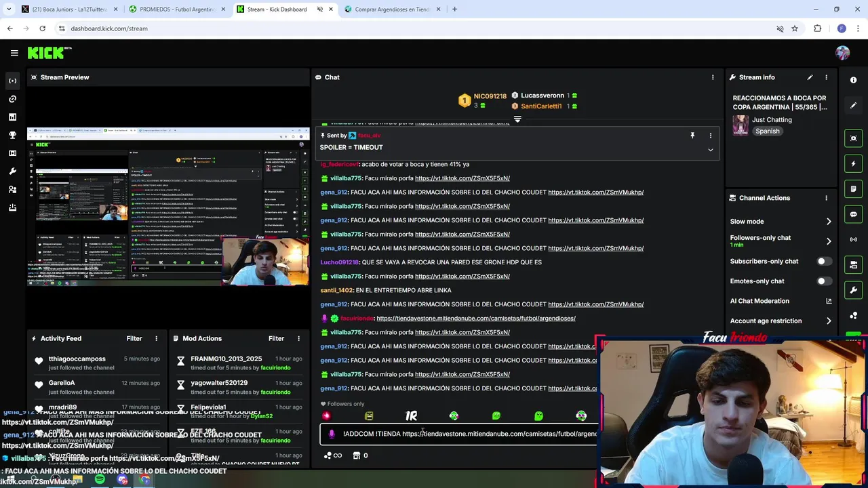Toggle the Channel Actions widget icon in right rail

tap(853, 264)
